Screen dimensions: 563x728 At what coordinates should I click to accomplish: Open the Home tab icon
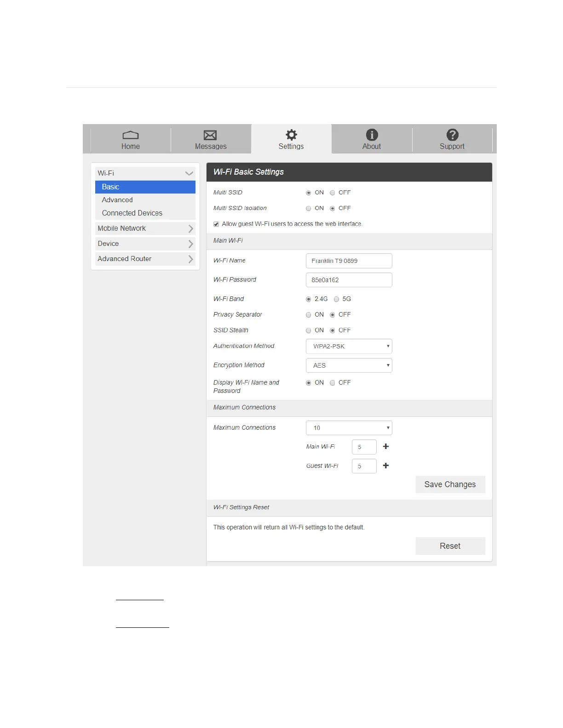point(131,135)
